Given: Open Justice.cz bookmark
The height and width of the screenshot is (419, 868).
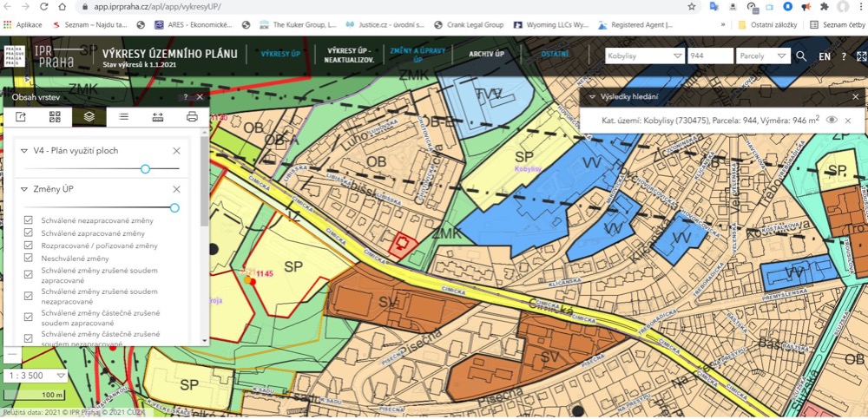Looking at the screenshot, I should click(x=385, y=25).
